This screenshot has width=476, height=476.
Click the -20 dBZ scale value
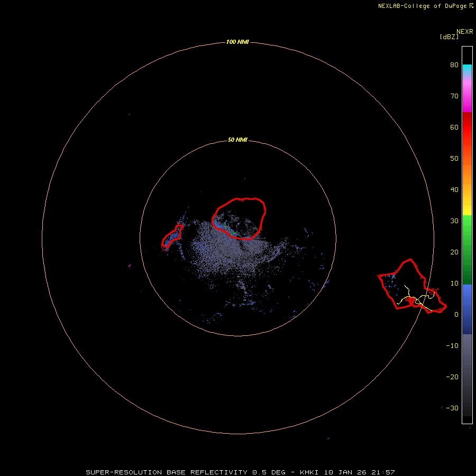pos(452,377)
